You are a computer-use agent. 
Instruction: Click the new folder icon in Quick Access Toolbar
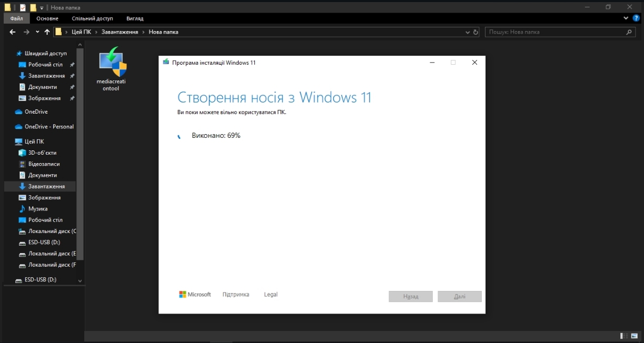[33, 7]
